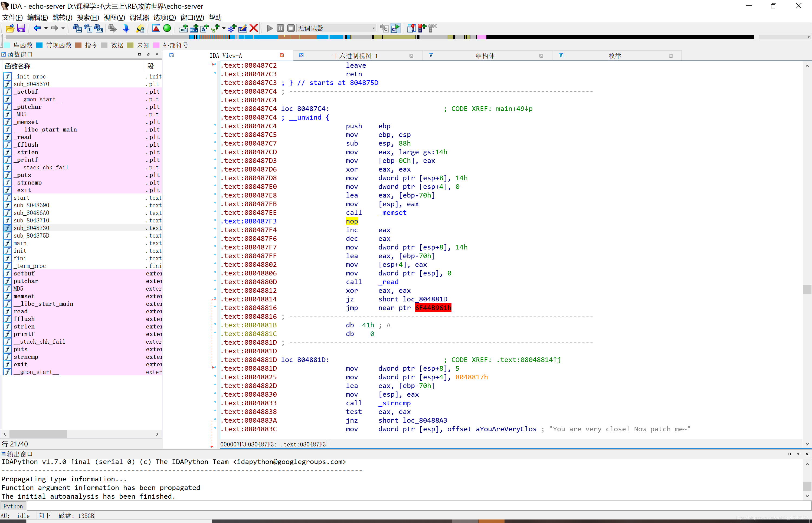Open the 选项(O) menu
The height and width of the screenshot is (523, 812).
(x=165, y=18)
